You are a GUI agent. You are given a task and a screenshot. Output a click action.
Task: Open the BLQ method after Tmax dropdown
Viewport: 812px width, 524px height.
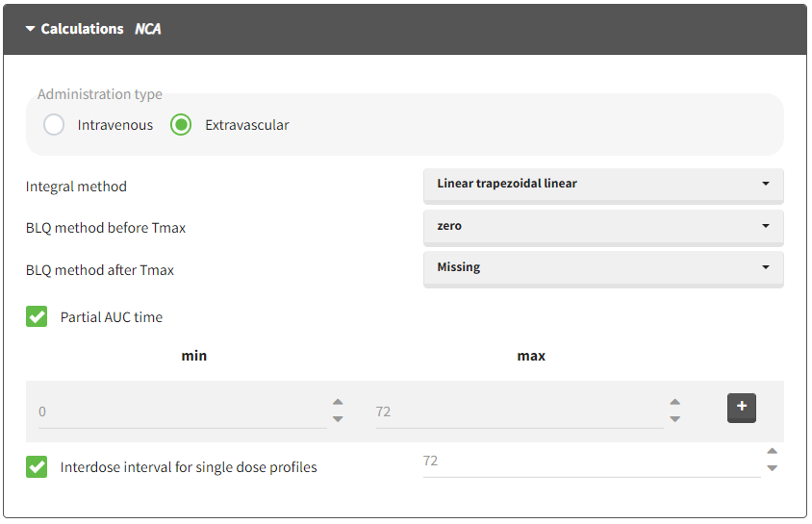click(603, 267)
